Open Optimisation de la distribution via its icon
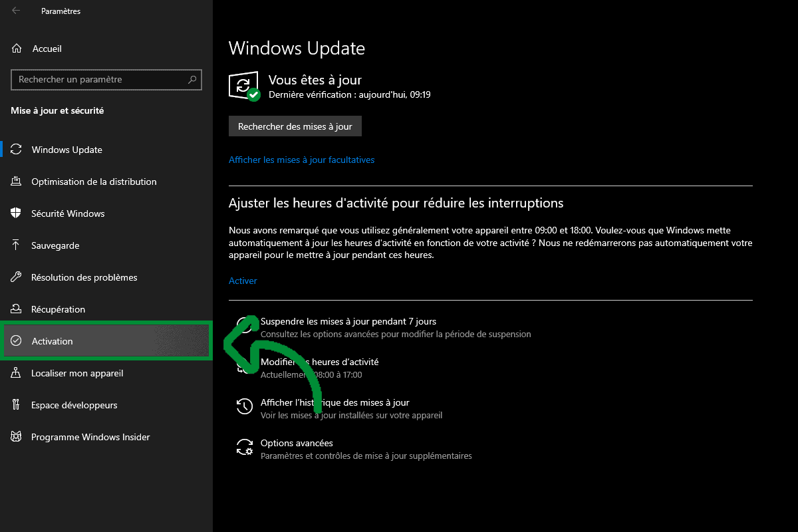 pos(17,182)
